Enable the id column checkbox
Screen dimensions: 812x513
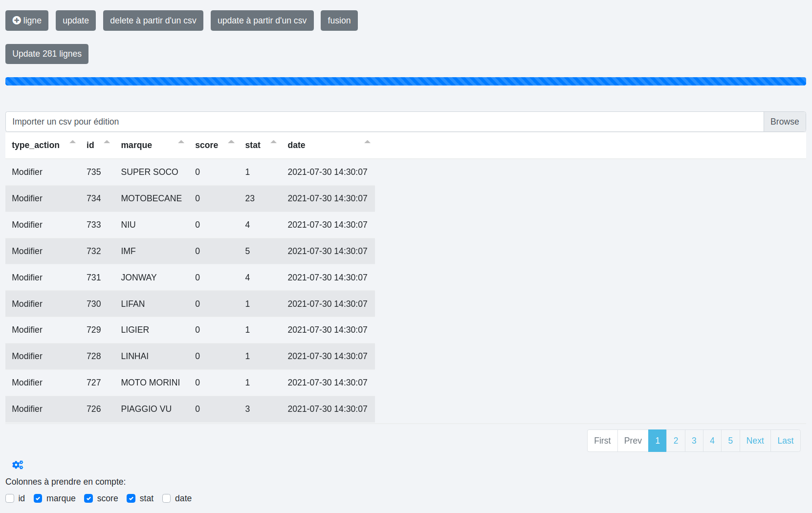10,498
